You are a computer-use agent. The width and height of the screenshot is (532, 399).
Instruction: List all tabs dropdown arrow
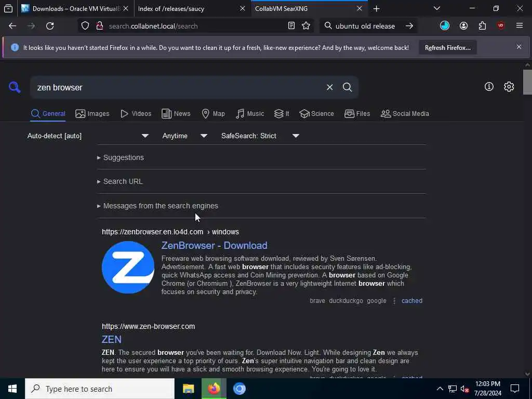tap(436, 8)
